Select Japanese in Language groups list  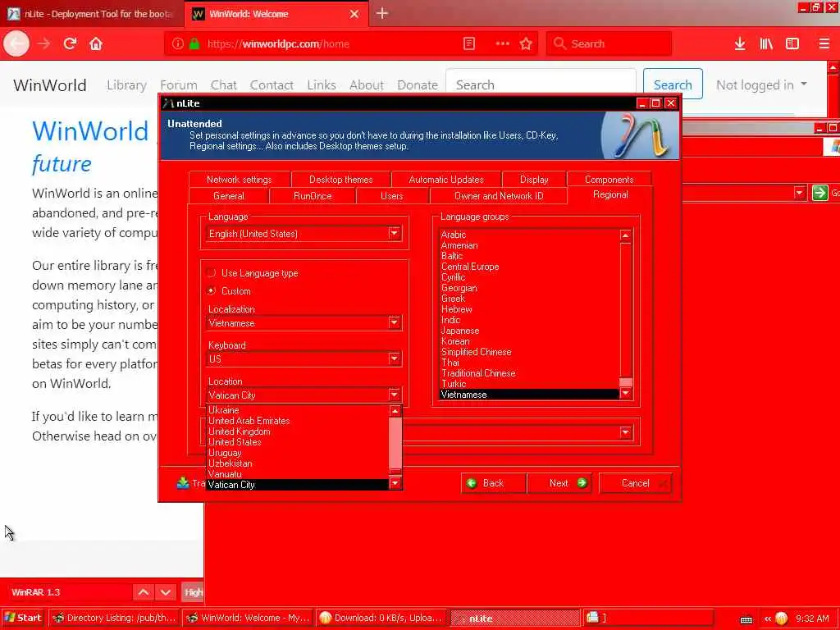point(529,331)
